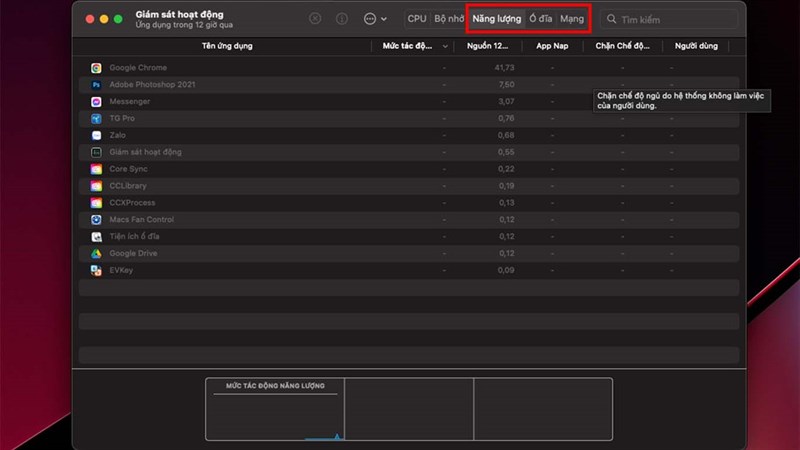Click the Mức tác động năng lượng graph

click(275, 409)
